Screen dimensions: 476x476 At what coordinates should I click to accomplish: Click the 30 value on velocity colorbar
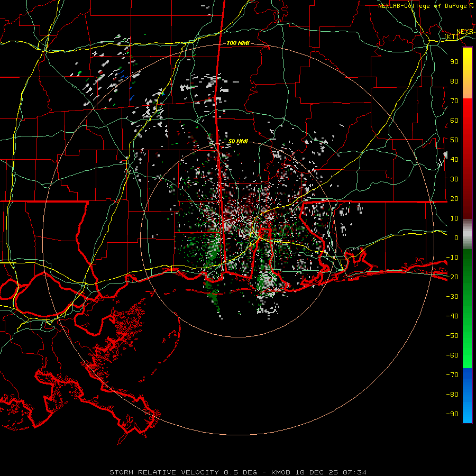pyautogui.click(x=454, y=179)
